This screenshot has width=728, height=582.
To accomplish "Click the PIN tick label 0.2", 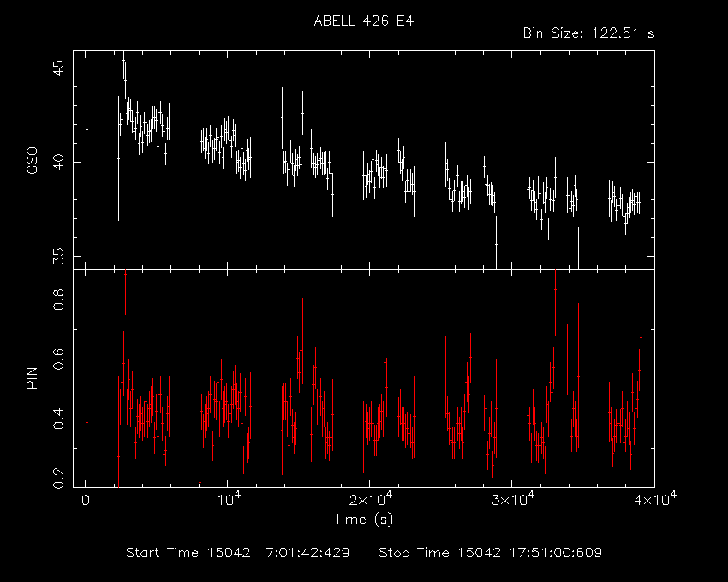I will [59, 478].
